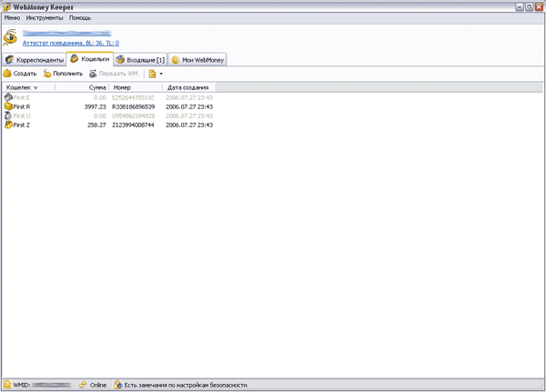Click the amount 3997.23
The image size is (546, 392).
pos(95,107)
